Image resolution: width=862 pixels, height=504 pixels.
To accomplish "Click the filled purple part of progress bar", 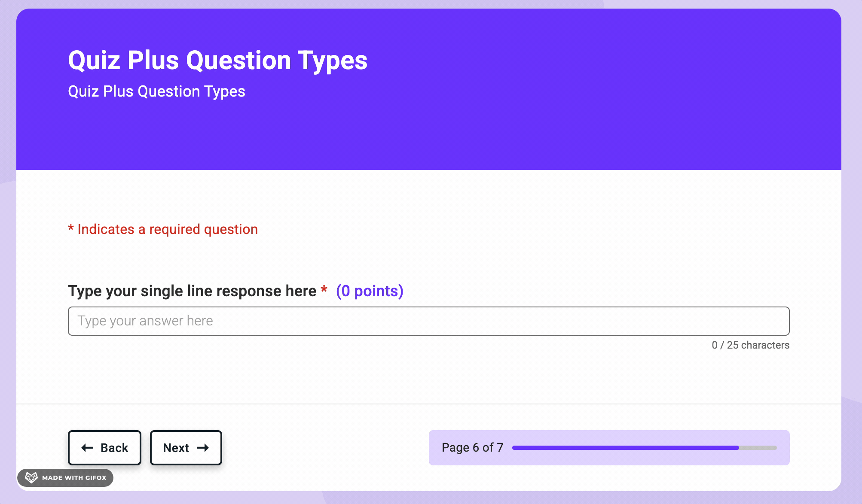I will point(625,448).
